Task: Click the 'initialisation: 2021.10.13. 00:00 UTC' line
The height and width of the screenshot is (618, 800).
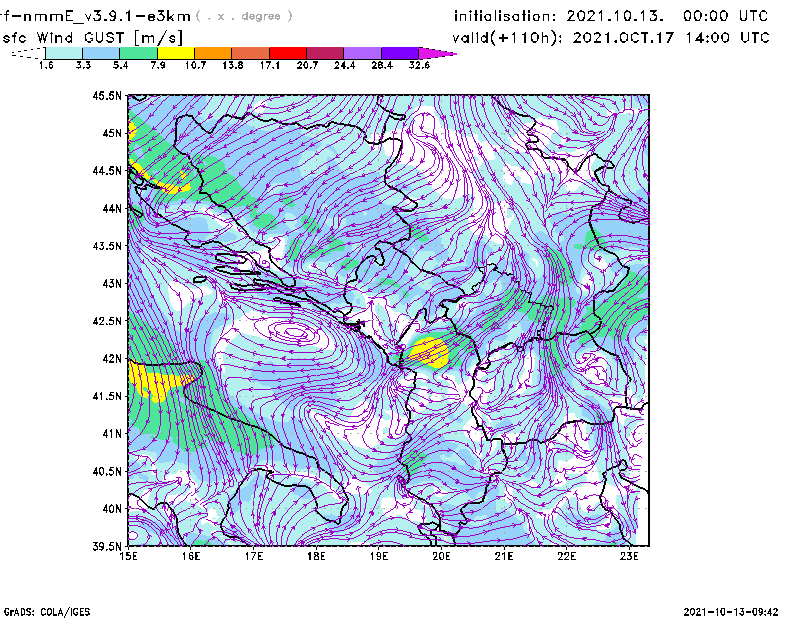Action: [611, 16]
